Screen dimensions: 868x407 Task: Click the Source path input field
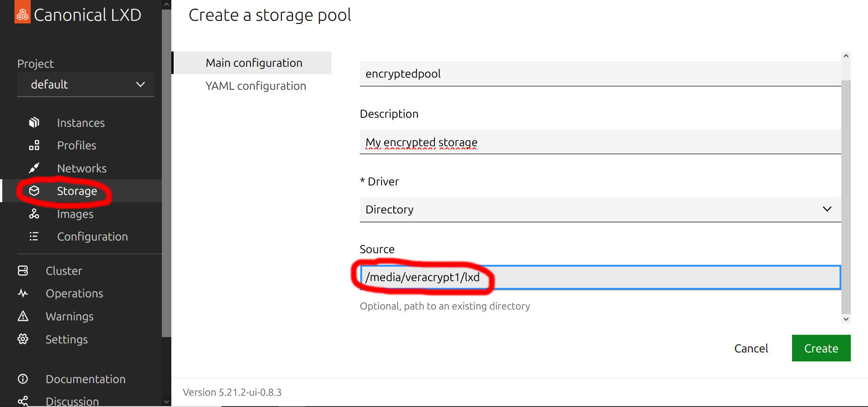click(600, 277)
